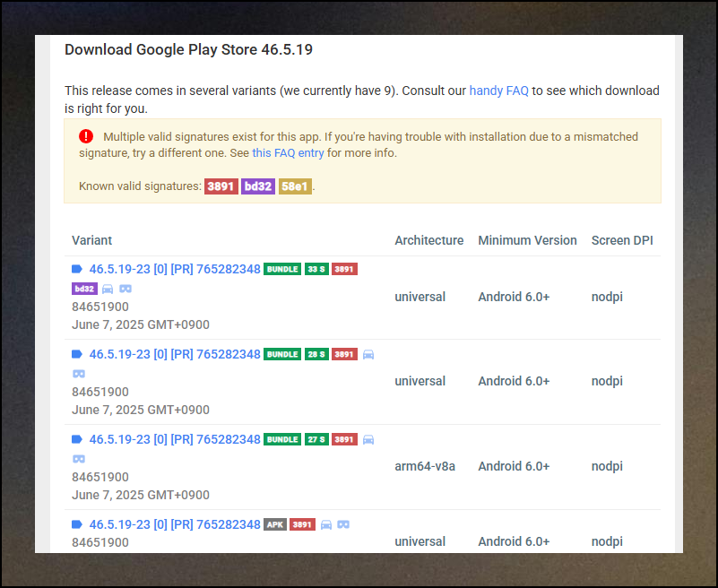Click the Minimum Version column header
Screen dimensions: 718x588
click(527, 240)
